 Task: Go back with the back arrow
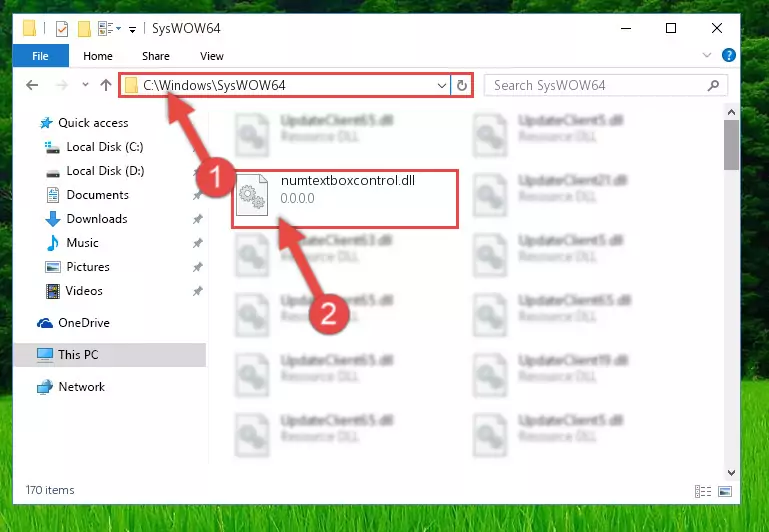[32, 85]
